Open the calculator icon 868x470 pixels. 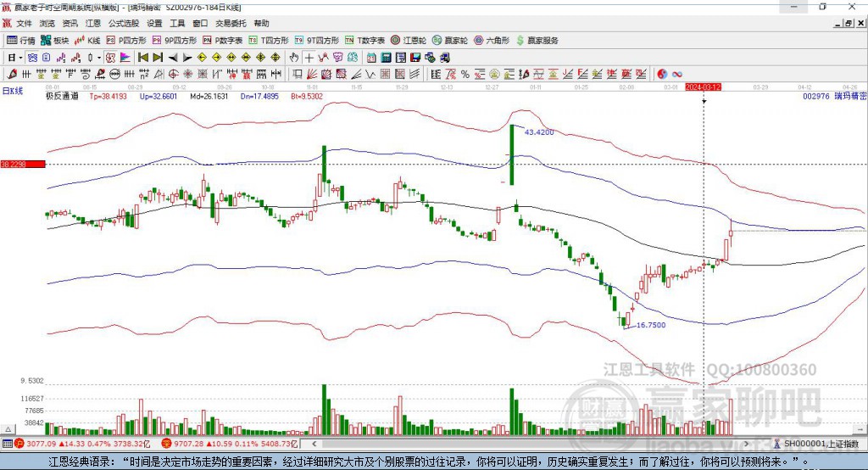387,58
